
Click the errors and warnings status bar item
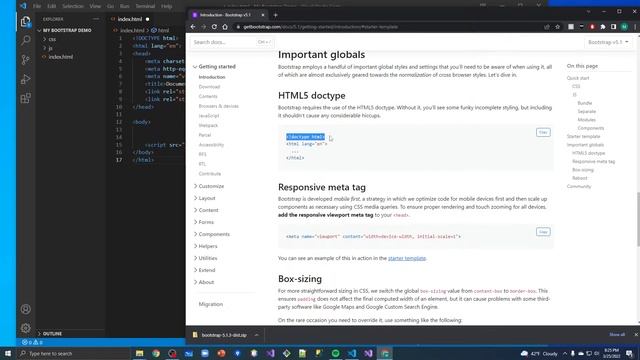tap(33, 342)
